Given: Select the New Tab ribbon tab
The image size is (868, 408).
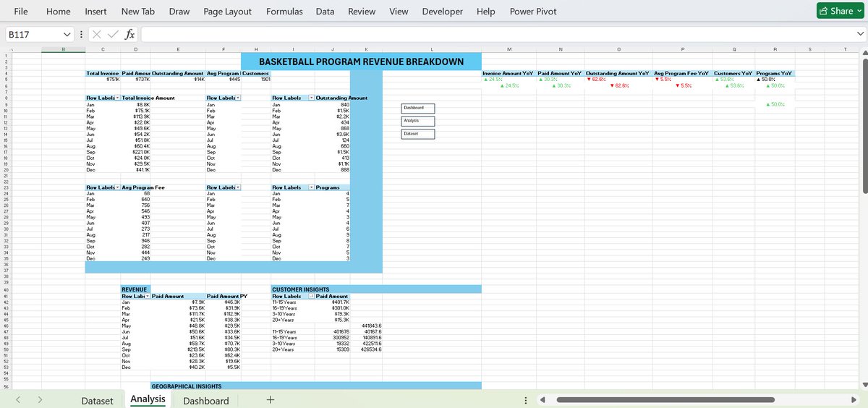Looking at the screenshot, I should tap(137, 11).
